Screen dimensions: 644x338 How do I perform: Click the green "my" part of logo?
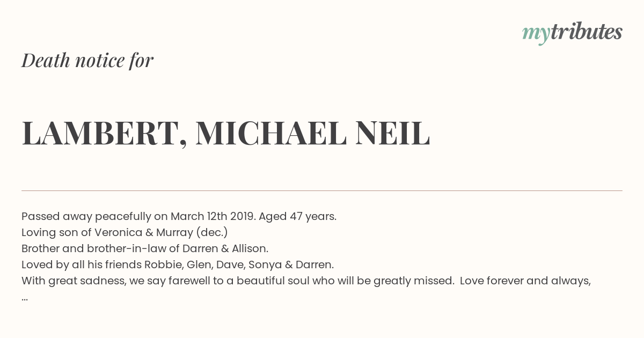tap(536, 34)
